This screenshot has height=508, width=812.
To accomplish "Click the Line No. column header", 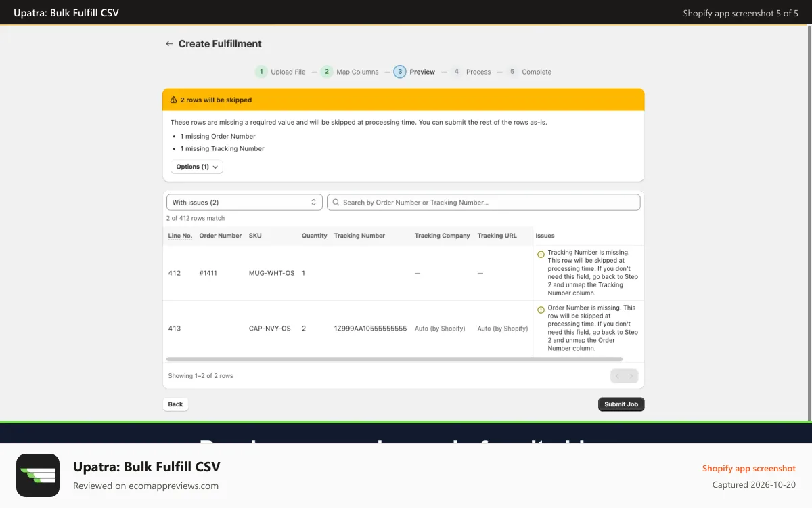I will tap(180, 236).
